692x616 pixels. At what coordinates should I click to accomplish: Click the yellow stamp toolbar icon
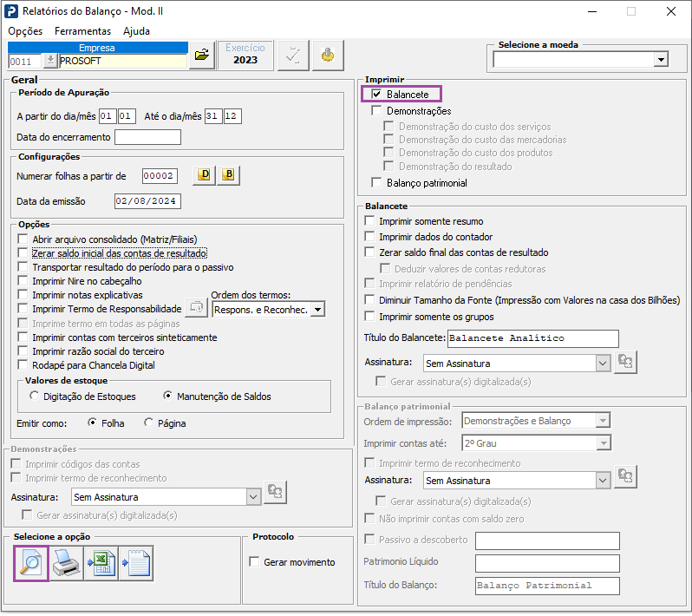pyautogui.click(x=328, y=55)
